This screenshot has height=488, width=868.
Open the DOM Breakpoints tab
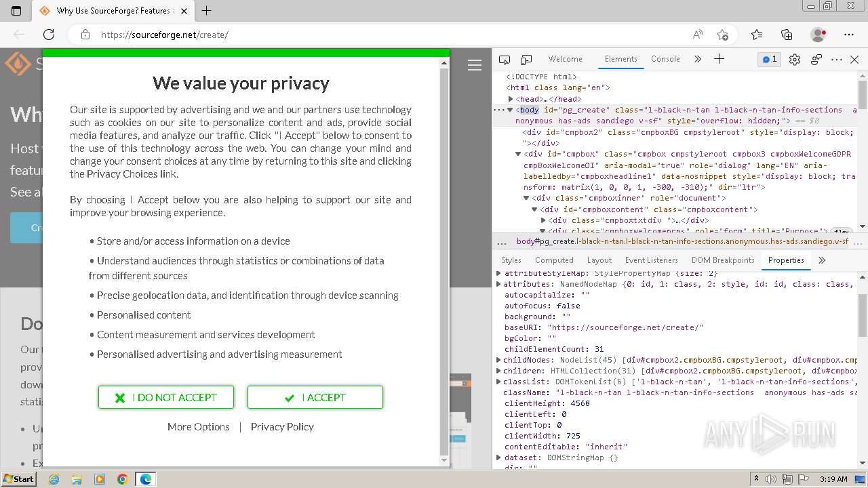723,260
